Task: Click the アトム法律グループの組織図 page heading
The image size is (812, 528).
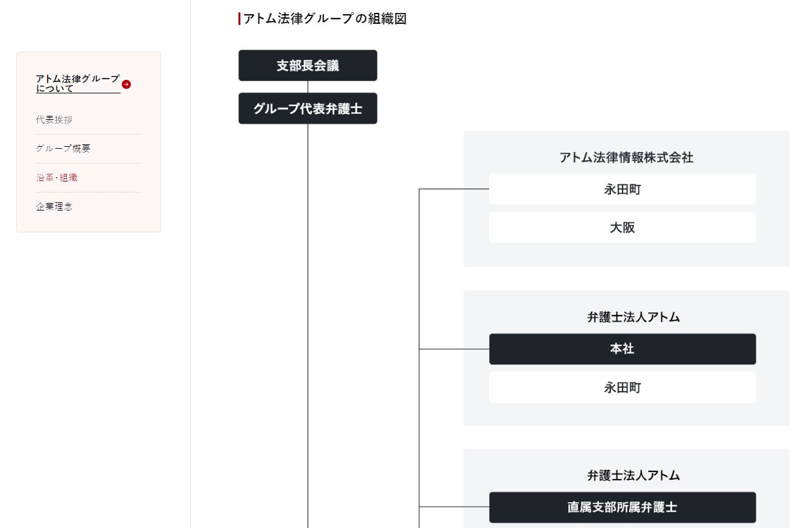Action: point(325,19)
